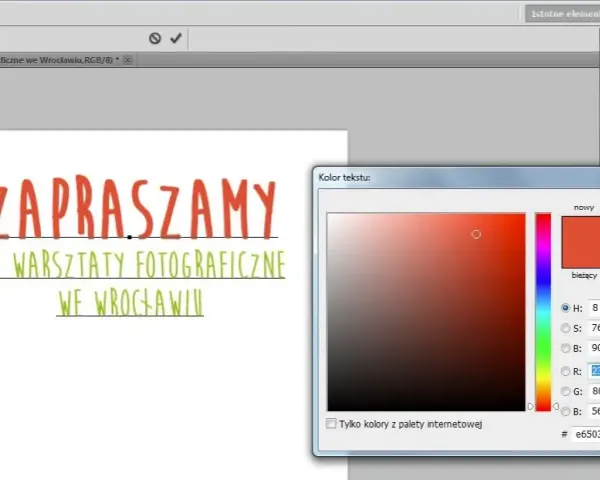Select the blue B radio button
Screen dimensions: 600x480
(x=565, y=411)
